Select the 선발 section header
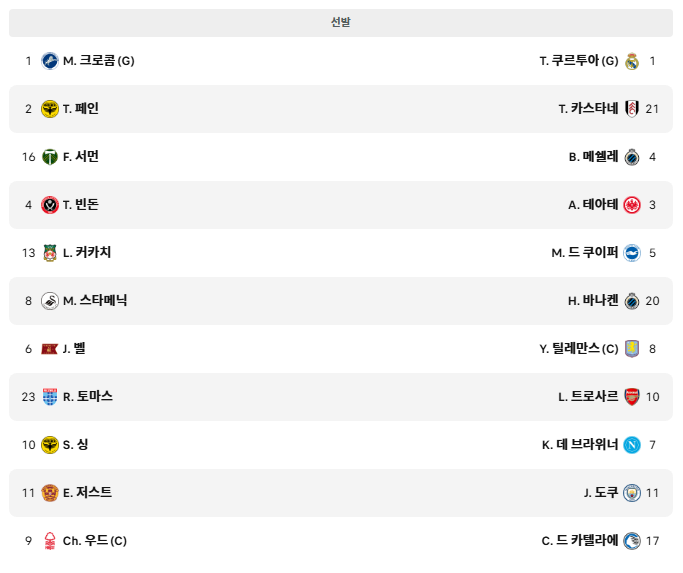 coord(341,23)
